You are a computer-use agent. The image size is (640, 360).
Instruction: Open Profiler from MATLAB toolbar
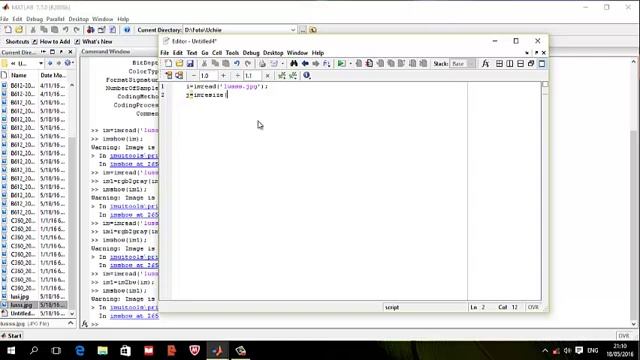pyautogui.click(x=113, y=30)
